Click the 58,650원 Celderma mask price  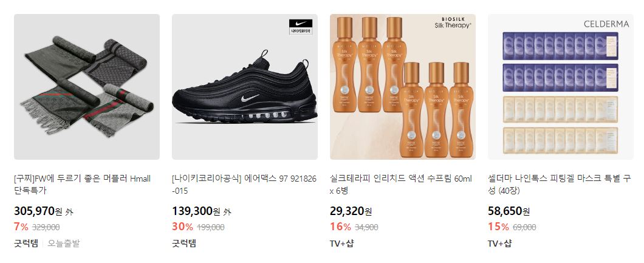[x=509, y=211]
